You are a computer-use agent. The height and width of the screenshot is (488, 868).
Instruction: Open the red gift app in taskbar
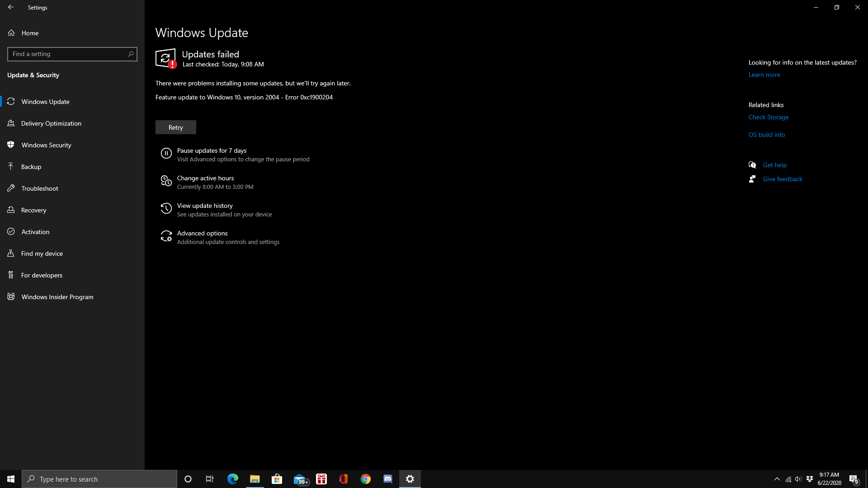pos(321,479)
